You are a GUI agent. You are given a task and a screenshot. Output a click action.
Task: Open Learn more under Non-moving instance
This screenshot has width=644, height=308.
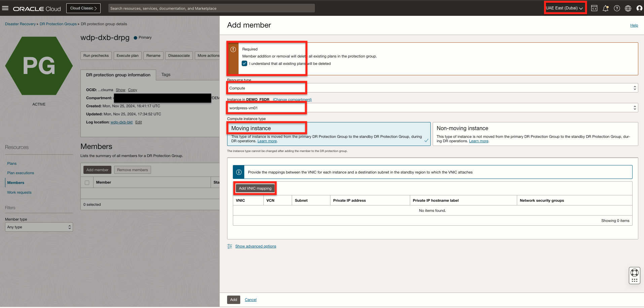tap(479, 141)
